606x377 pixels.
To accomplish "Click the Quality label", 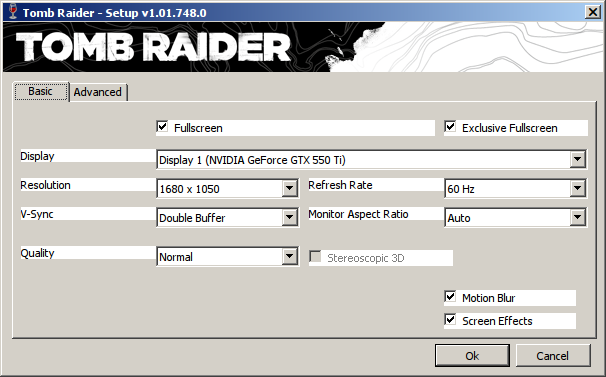I will click(37, 253).
